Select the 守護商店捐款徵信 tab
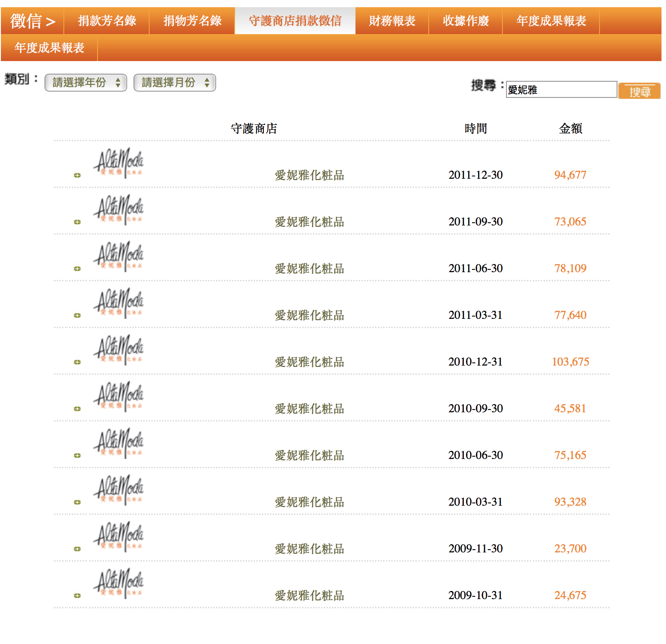This screenshot has width=666, height=644. [295, 21]
